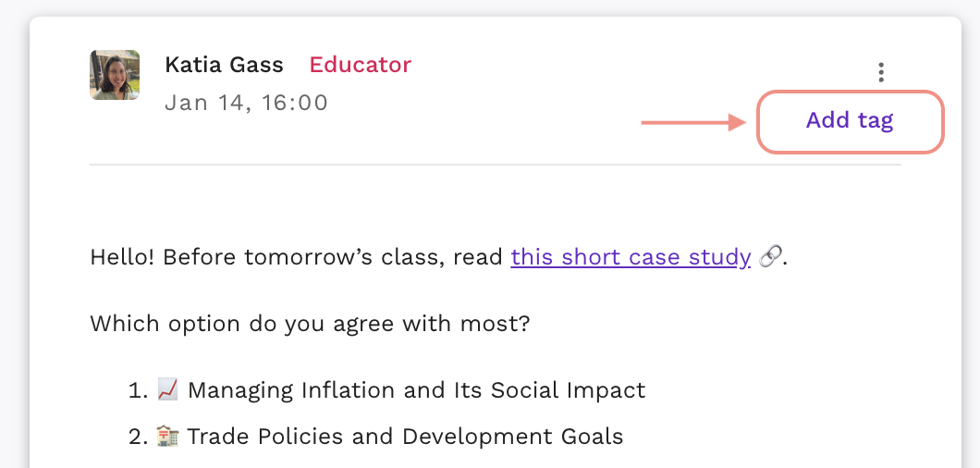The height and width of the screenshot is (468, 980).
Task: Click the divider line under the post header
Action: 496,165
